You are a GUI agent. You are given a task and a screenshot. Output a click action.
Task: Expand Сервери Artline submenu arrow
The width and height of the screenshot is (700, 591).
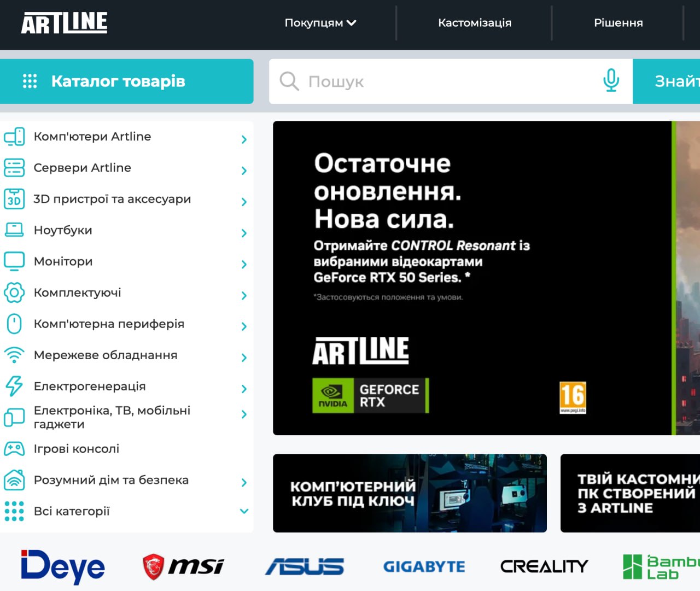pos(244,171)
